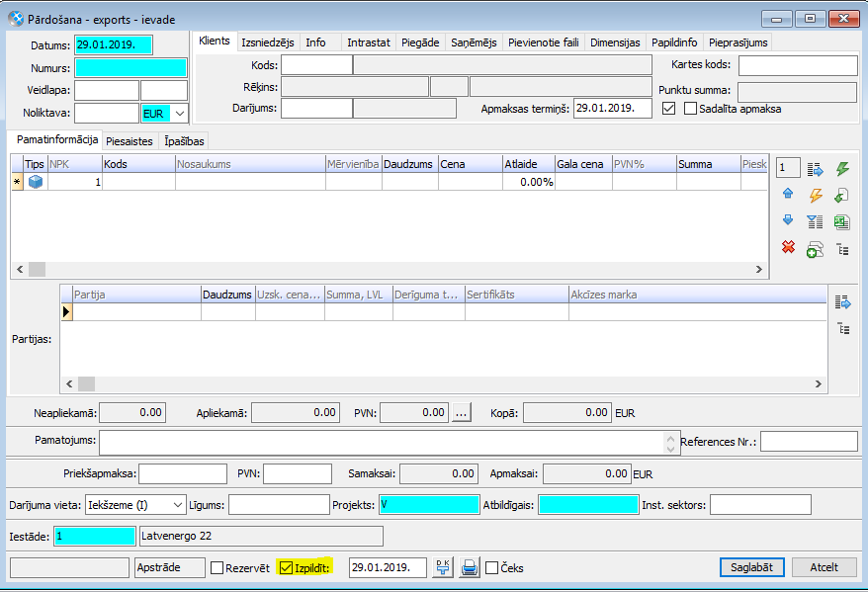Click the Atcelt button
Screen dimensions: 868x592
(824, 567)
